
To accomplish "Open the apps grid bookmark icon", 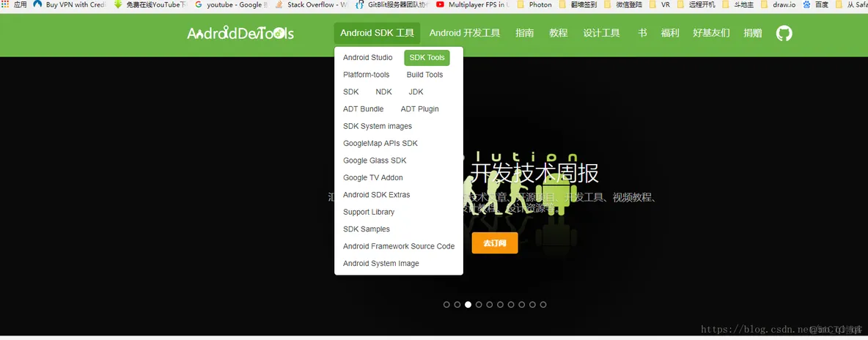I will [x=6, y=4].
